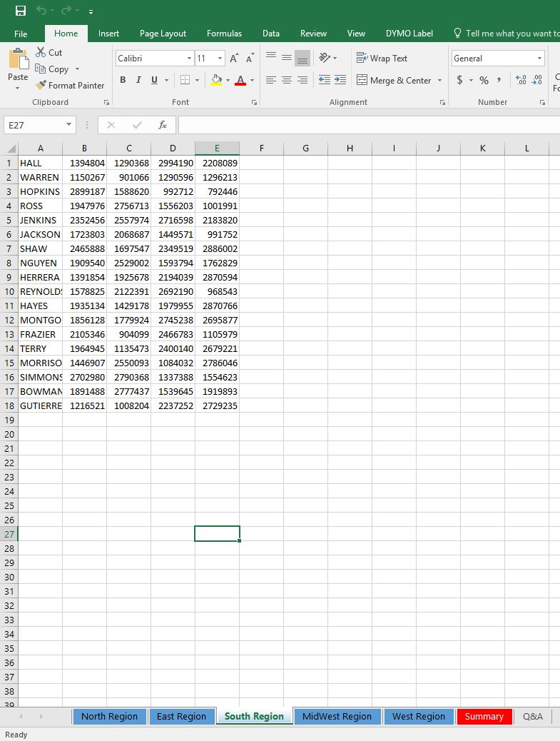The image size is (560, 741).
Task: Select Bottom Align icon
Action: click(x=302, y=58)
